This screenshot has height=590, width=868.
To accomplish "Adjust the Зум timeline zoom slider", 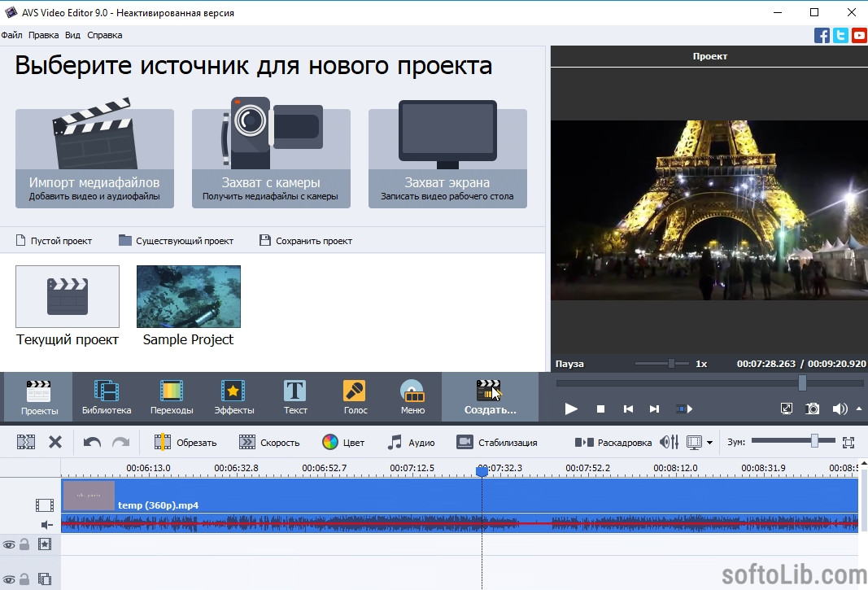I will [x=793, y=441].
